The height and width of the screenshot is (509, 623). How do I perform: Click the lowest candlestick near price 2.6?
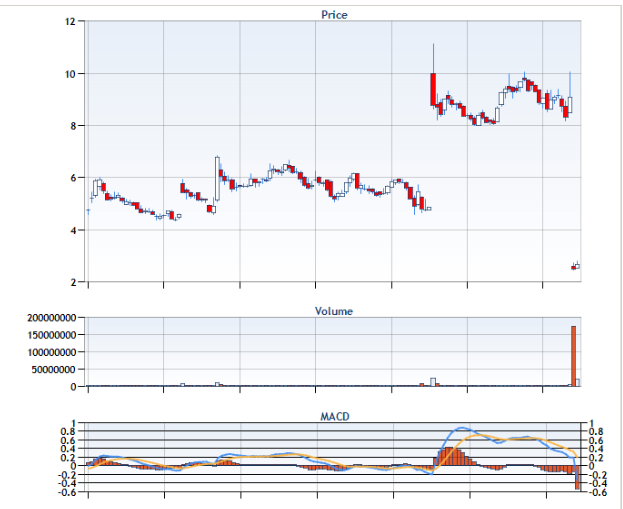(x=574, y=266)
